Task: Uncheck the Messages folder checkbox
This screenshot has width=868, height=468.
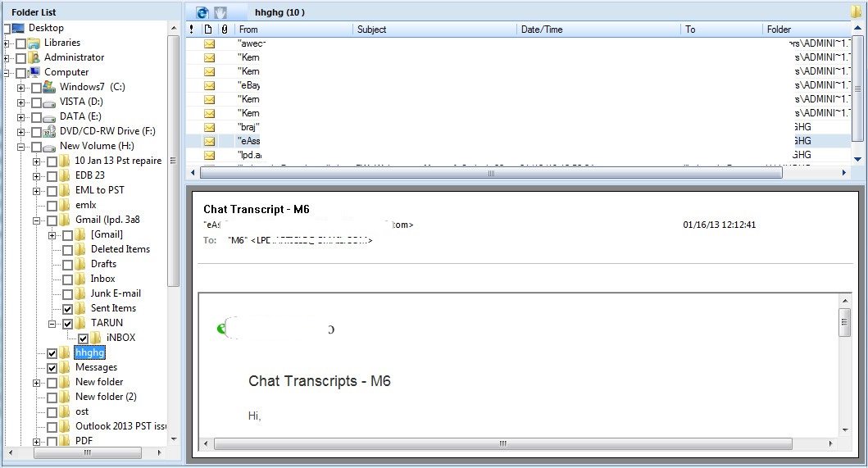Action: (52, 368)
